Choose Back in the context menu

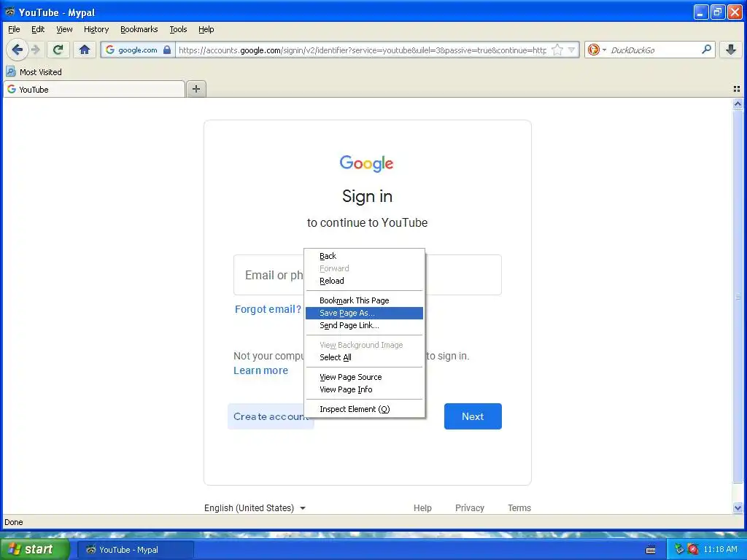(x=365, y=256)
